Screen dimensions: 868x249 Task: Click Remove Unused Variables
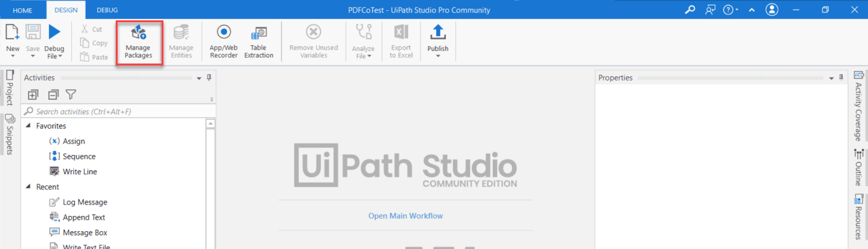[x=313, y=43]
